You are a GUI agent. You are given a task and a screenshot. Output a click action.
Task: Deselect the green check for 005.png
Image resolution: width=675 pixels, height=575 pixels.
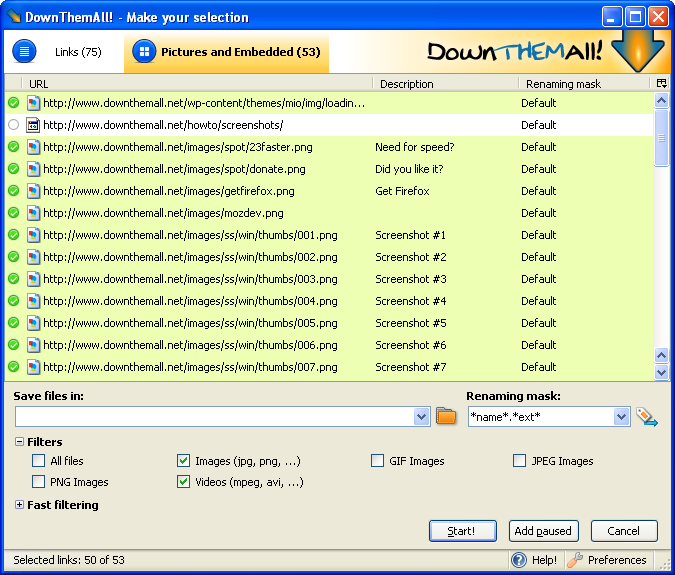pos(14,323)
